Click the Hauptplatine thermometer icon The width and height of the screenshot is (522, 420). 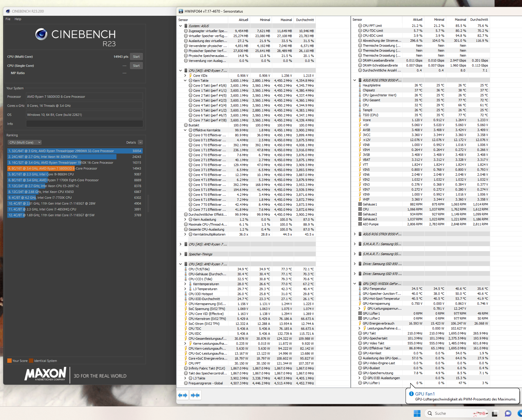pyautogui.click(x=360, y=85)
